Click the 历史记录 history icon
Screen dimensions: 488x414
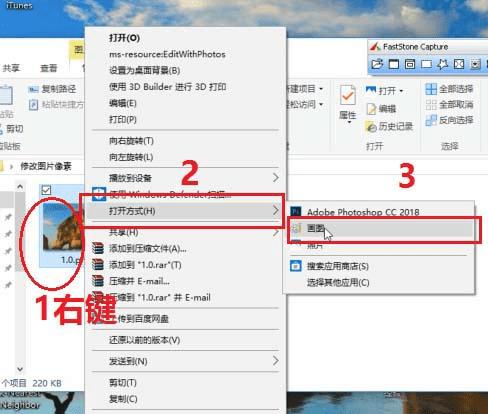coord(371,127)
